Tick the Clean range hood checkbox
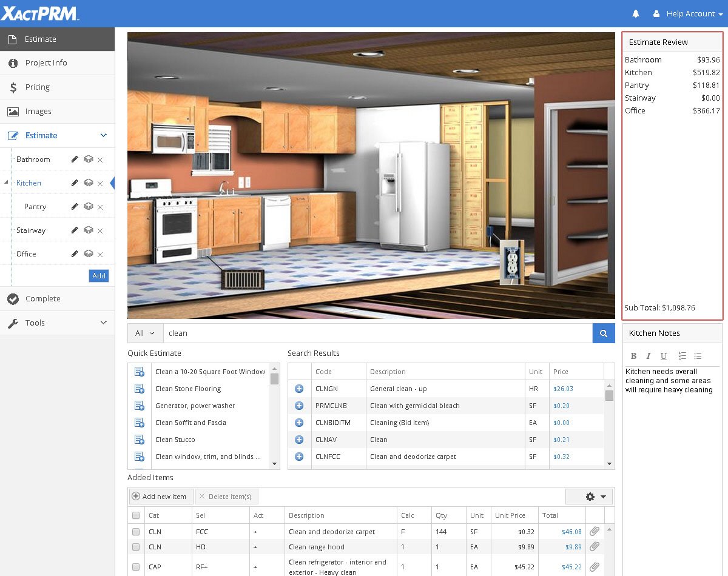 [x=136, y=547]
